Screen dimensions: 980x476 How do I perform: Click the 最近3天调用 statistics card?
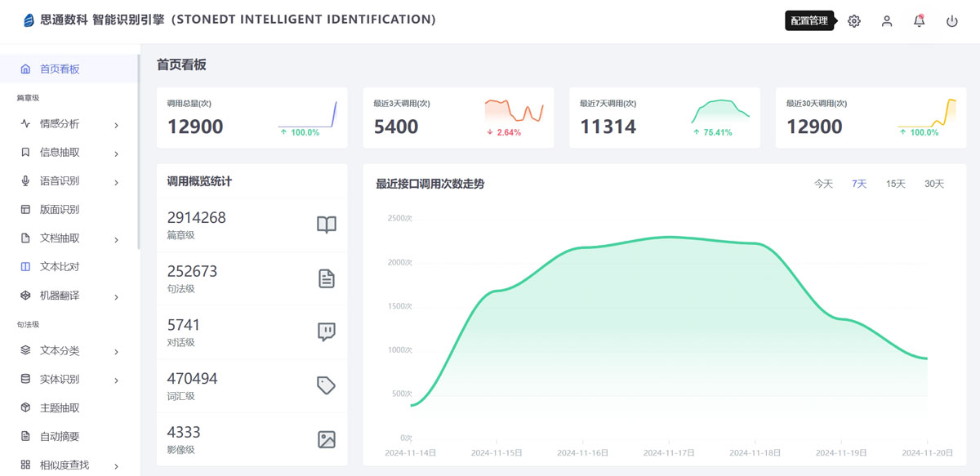click(458, 118)
